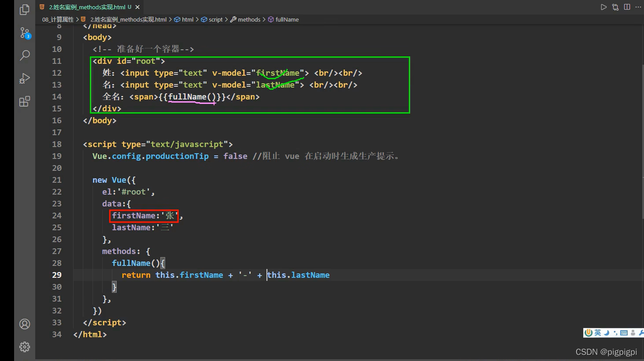Screen dimensions: 644x361
Task: Click the IME punctuation icon
Action: (x=615, y=333)
